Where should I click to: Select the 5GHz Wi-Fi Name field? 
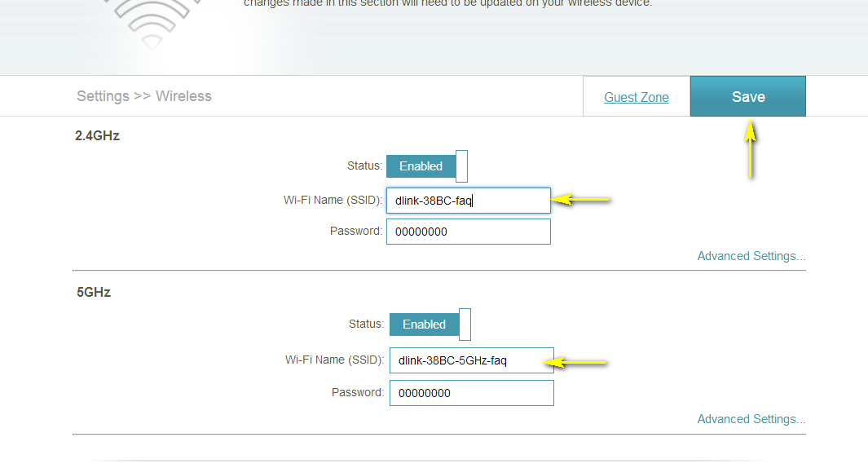pyautogui.click(x=471, y=360)
